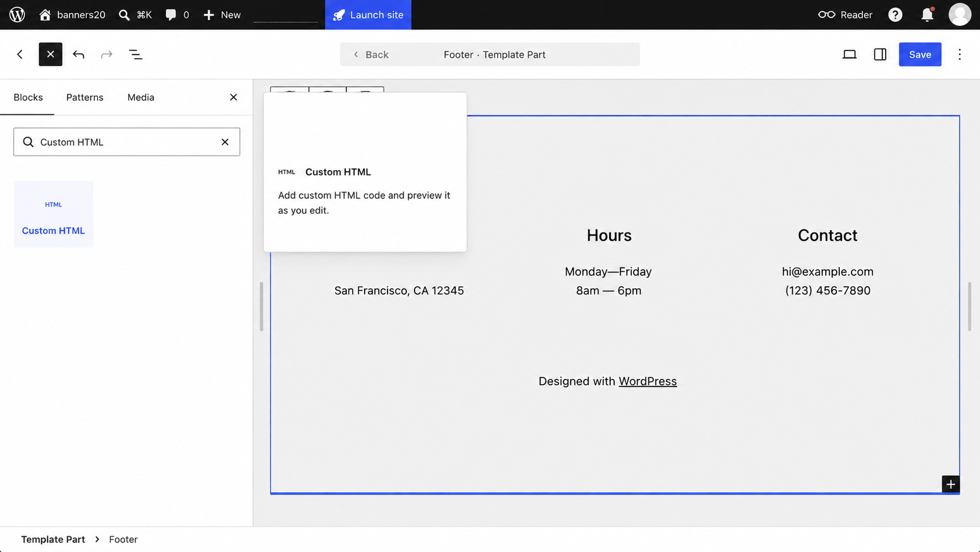This screenshot has width=980, height=552.
Task: Open the document overview list view
Action: 135,55
